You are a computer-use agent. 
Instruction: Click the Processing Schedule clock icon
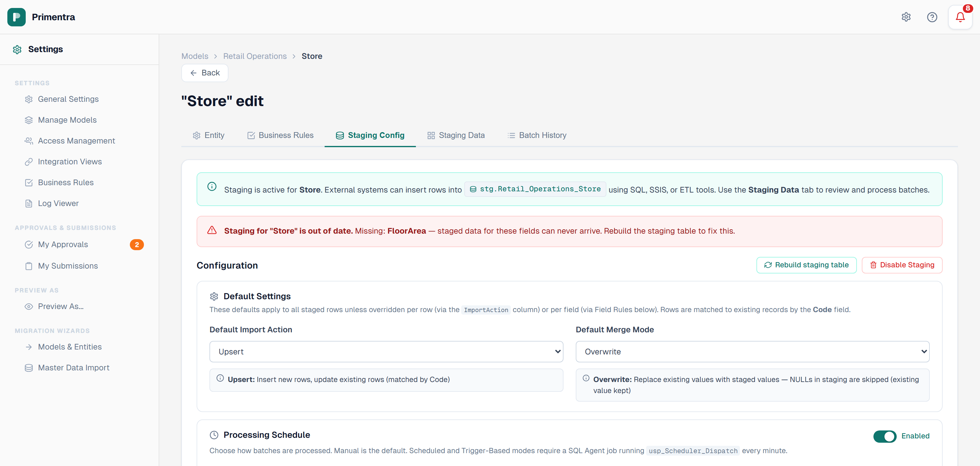point(214,435)
